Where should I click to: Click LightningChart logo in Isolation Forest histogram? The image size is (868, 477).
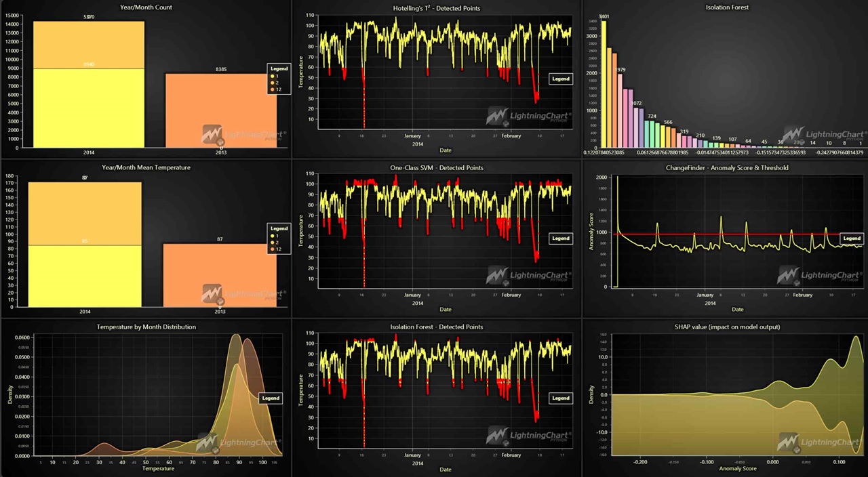point(823,135)
